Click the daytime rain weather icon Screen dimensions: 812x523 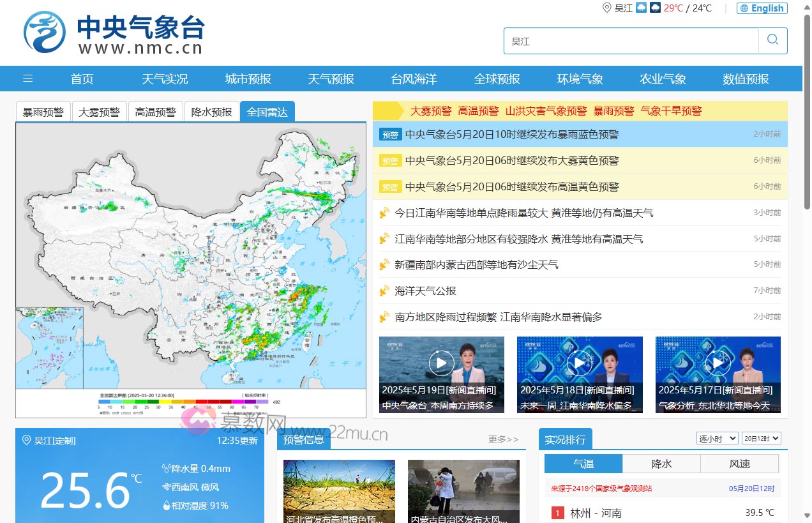pyautogui.click(x=640, y=8)
